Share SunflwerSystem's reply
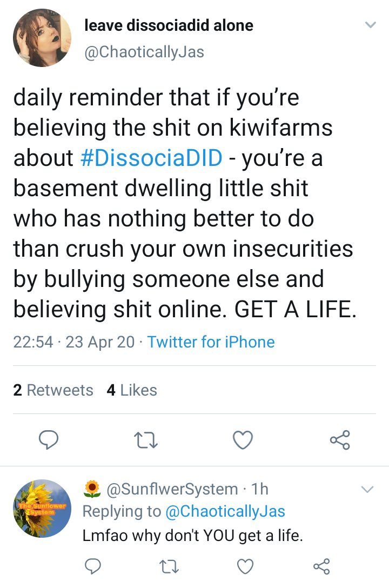The height and width of the screenshot is (588, 389). [321, 566]
